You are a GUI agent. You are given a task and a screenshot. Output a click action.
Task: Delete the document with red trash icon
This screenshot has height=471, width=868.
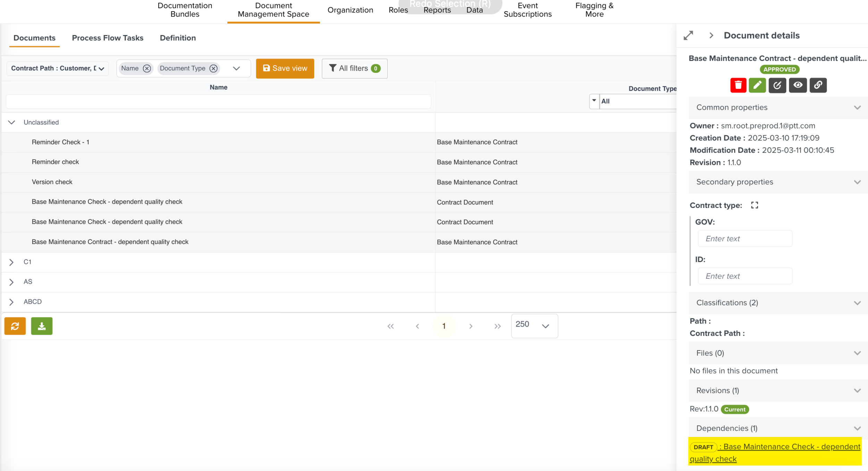coord(738,85)
